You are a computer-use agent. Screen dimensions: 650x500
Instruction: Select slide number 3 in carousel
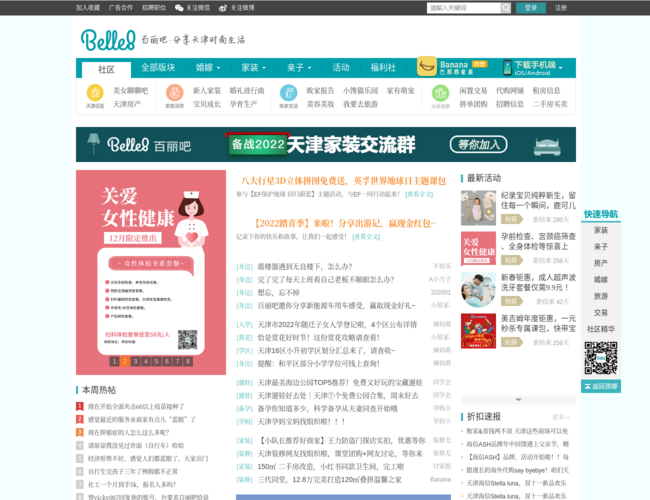135,362
